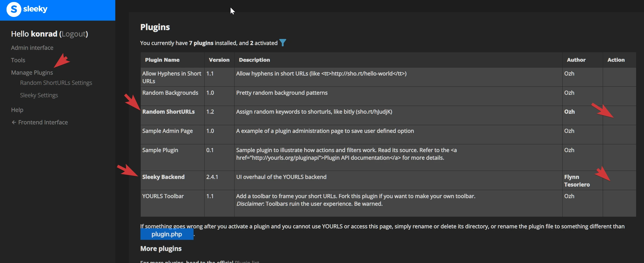
Task: Go to Manage Plugins in sidebar
Action: pyautogui.click(x=32, y=73)
